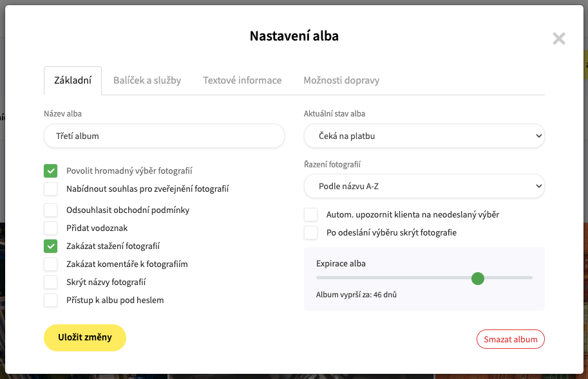Screen dimensions: 588x379
Task: Uncheck Zakázat stažení fotografií
Action: tap(51, 246)
